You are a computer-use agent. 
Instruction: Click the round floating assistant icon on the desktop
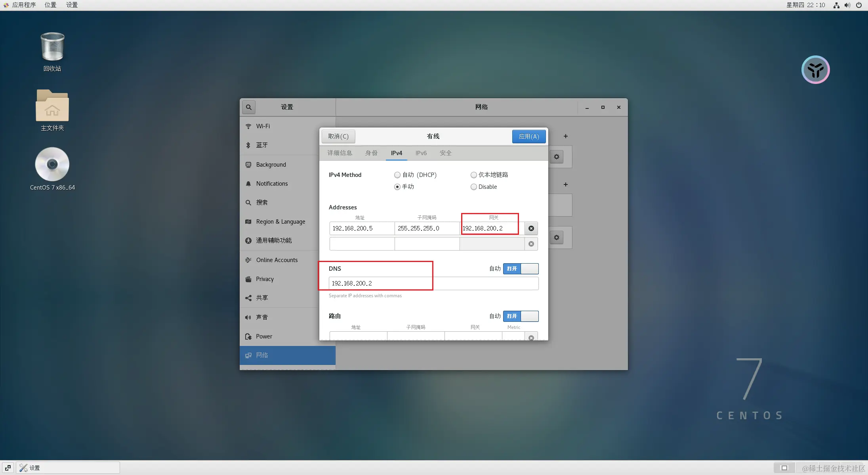815,70
